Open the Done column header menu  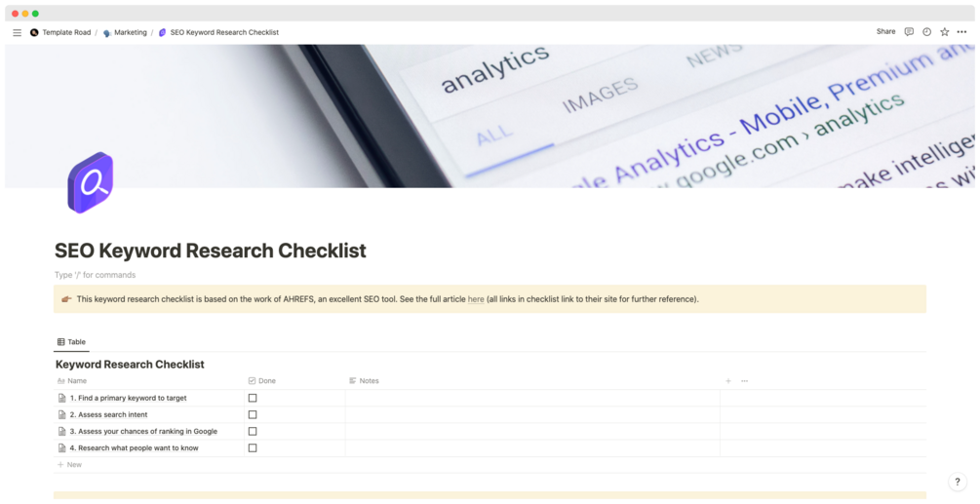pyautogui.click(x=266, y=381)
